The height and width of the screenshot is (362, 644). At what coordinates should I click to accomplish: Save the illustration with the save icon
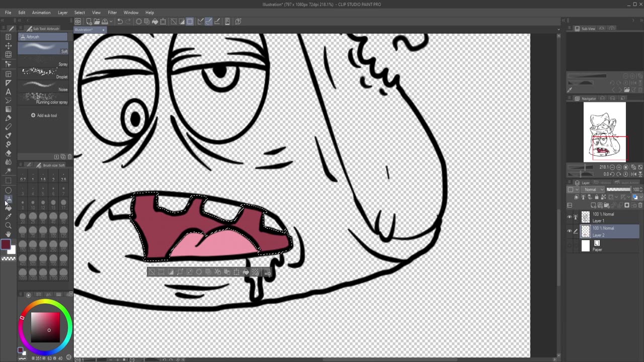click(x=105, y=22)
